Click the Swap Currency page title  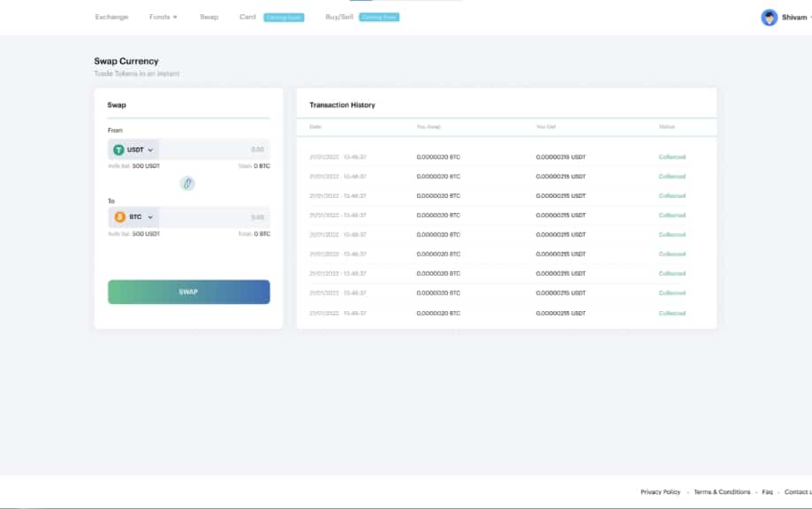(x=126, y=61)
